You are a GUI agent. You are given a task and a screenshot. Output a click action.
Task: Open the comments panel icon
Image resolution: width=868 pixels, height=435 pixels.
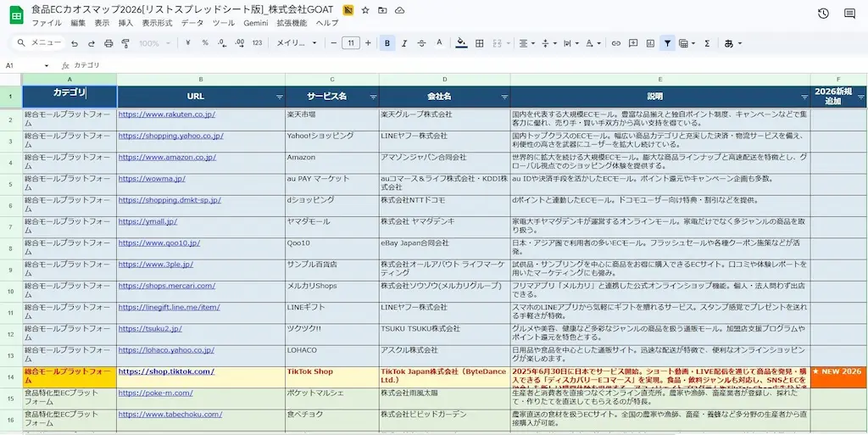click(849, 14)
